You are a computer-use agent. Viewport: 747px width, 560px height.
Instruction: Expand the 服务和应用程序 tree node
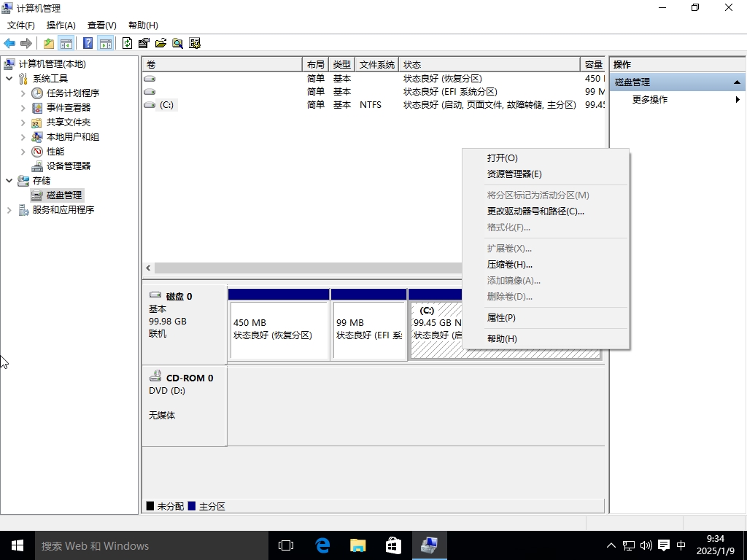(x=9, y=210)
